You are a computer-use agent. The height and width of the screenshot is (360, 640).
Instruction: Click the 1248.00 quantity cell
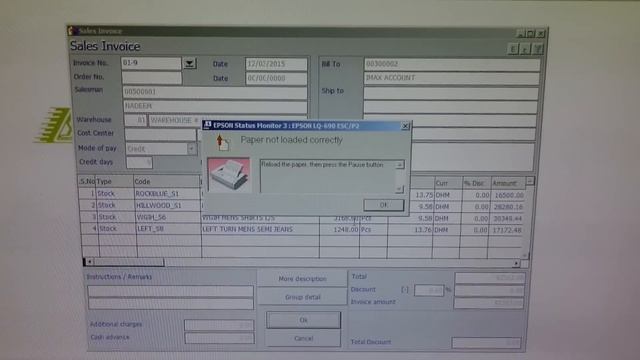click(340, 230)
